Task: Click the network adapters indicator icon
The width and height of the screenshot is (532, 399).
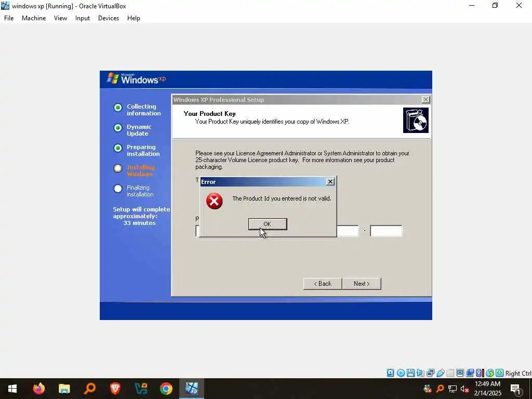Action: tap(431, 373)
